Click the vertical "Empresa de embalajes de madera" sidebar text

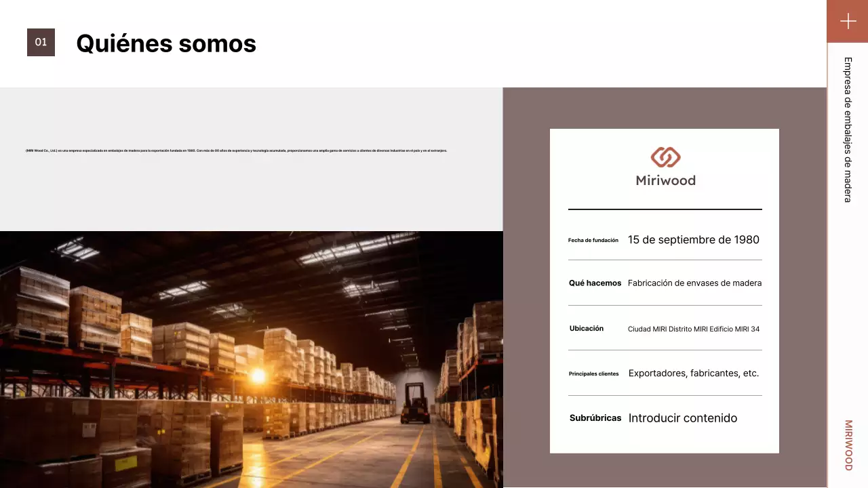[847, 130]
